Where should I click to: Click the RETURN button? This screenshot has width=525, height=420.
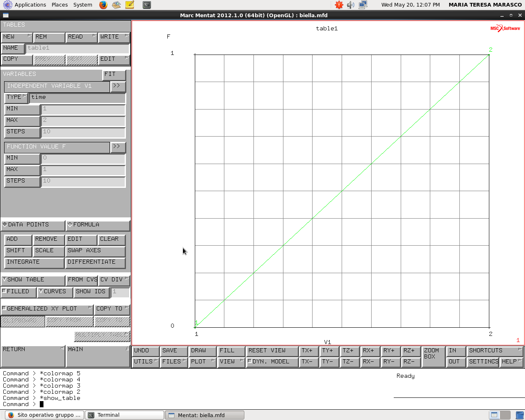pos(33,356)
